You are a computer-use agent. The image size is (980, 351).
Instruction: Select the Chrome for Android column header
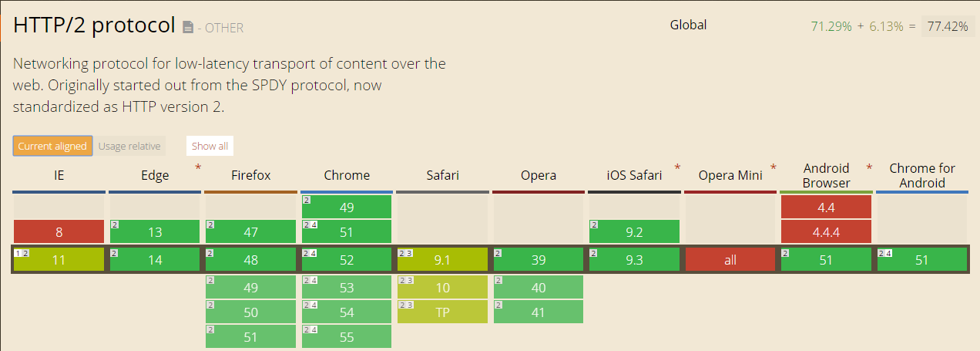click(x=921, y=175)
